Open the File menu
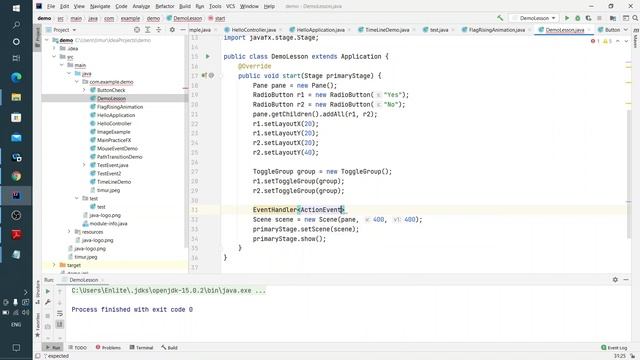The width and height of the screenshot is (640, 360). [51, 6]
